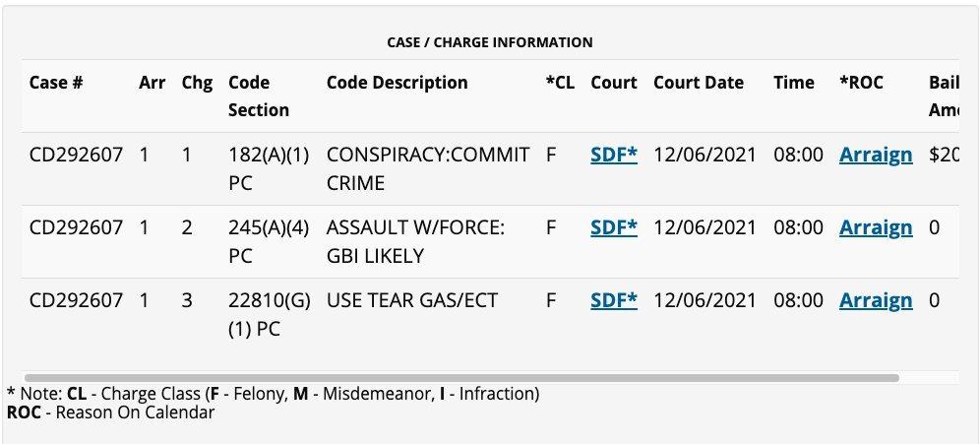
Task: Click case number CD292607 in first row
Action: click(76, 156)
